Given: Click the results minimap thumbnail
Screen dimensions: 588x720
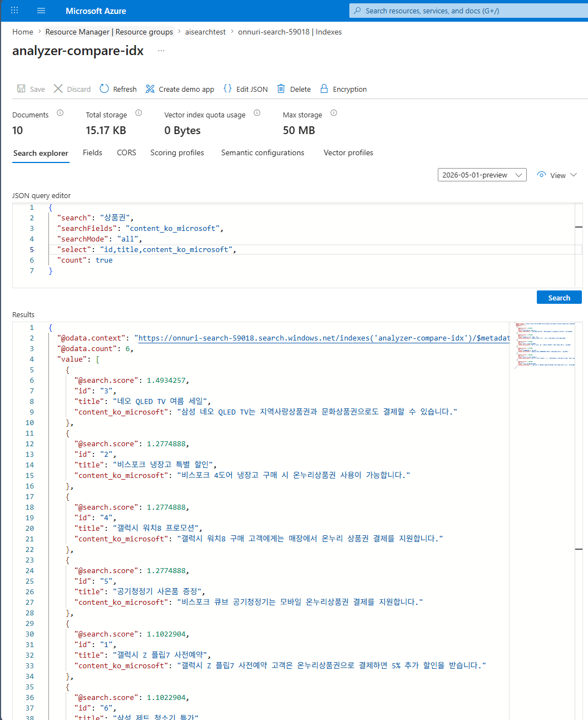Looking at the screenshot, I should [x=544, y=345].
